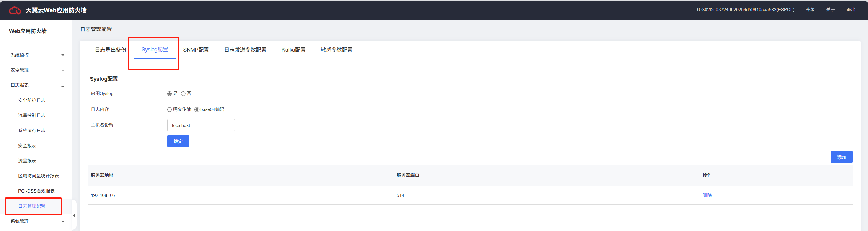Open 流量控制日志 in sidebar
868x231 pixels.
tap(32, 115)
